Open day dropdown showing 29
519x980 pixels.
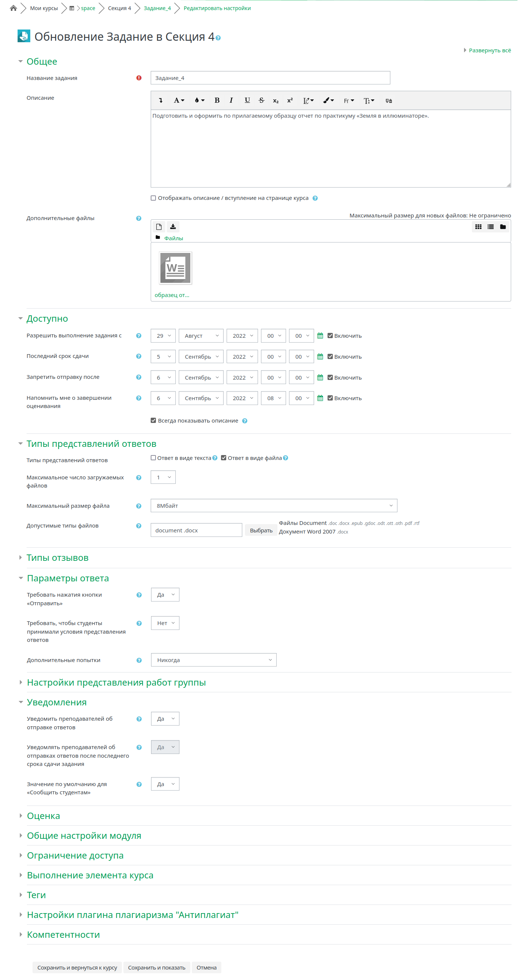163,336
